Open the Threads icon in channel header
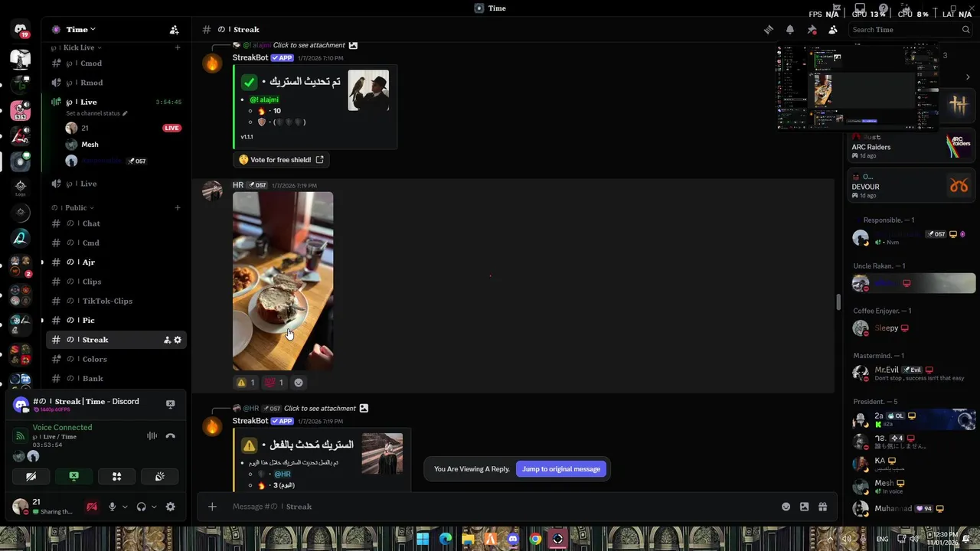 769,30
